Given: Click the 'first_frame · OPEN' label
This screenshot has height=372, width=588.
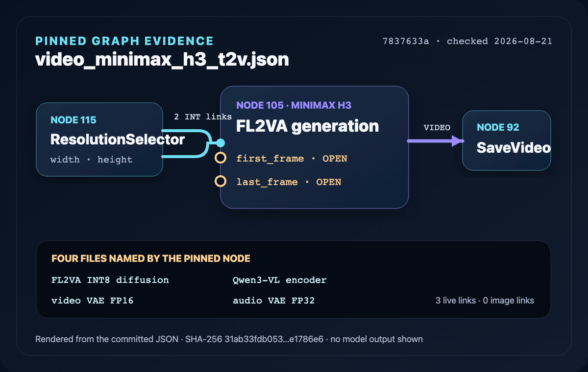Looking at the screenshot, I should [x=292, y=159].
